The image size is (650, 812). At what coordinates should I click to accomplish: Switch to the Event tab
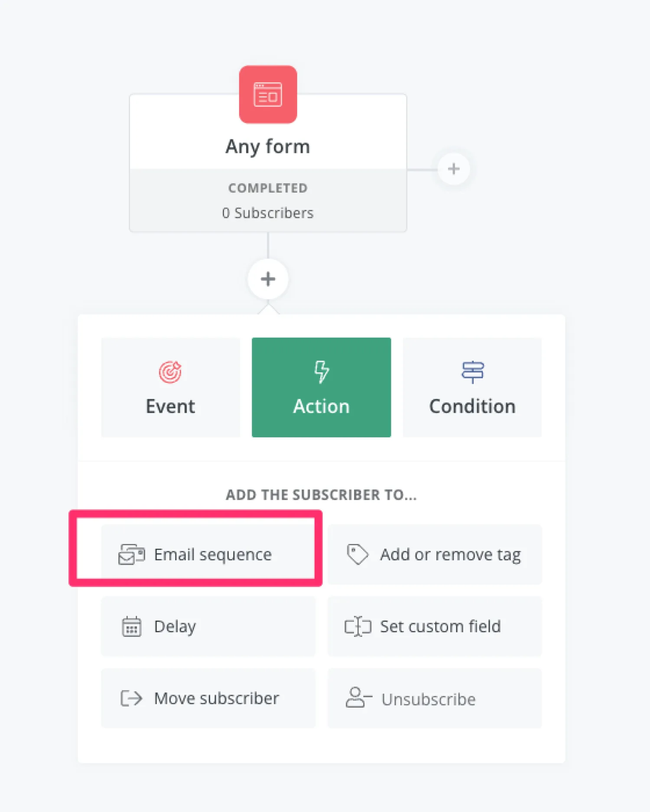[170, 388]
